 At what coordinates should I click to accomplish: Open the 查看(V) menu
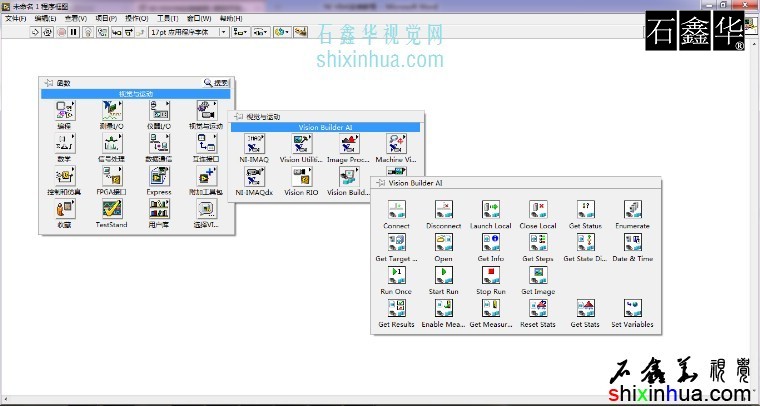[76, 18]
